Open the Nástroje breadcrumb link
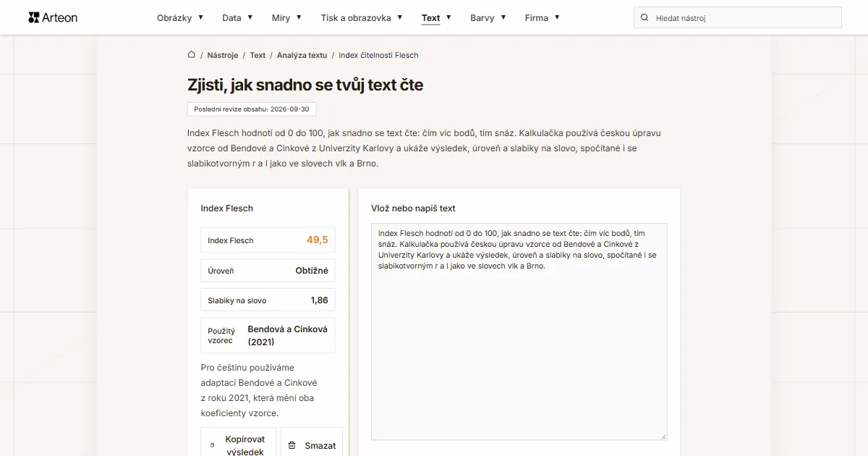The width and height of the screenshot is (868, 456). click(223, 55)
